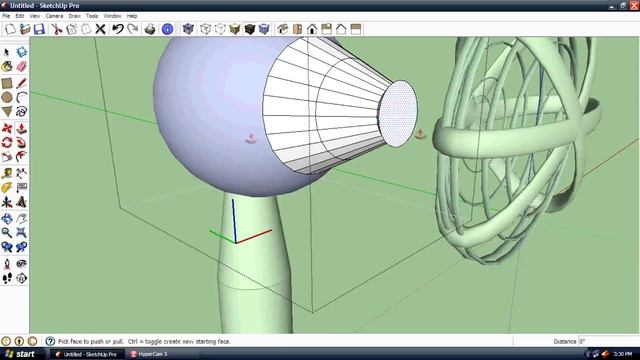Screen dimensions: 640x360
Task: Choose the Dimension tool
Action: pos(22,173)
